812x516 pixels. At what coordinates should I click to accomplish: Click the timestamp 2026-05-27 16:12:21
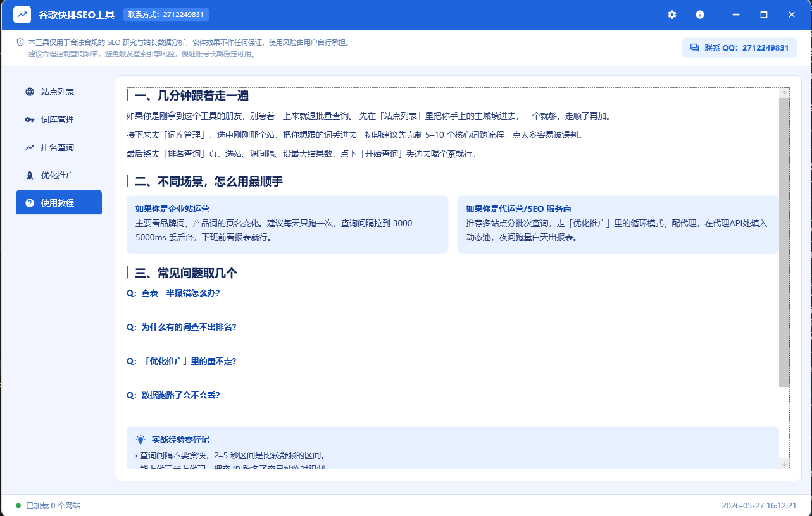[759, 506]
